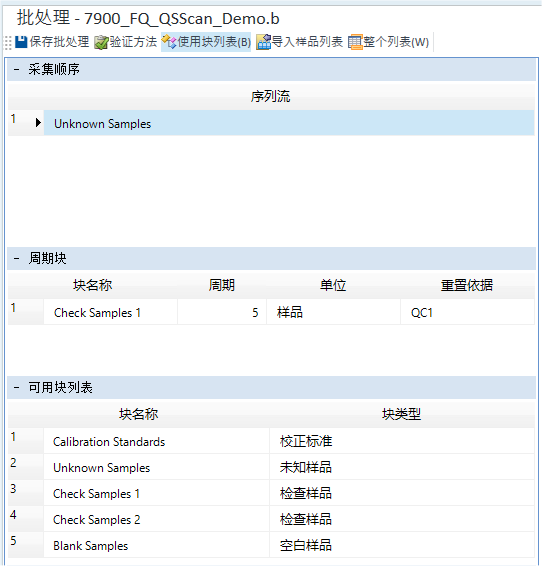542x566 pixels.
Task: Select the 样品 unit cell
Action: click(x=333, y=312)
